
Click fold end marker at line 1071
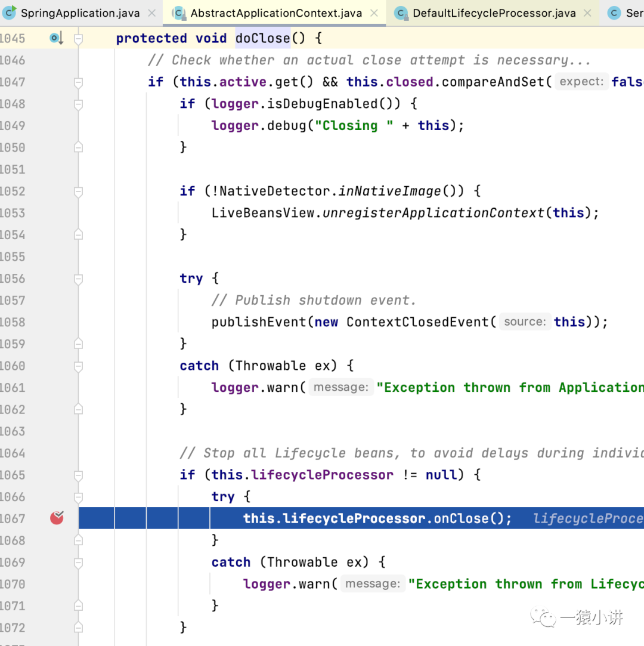78,605
